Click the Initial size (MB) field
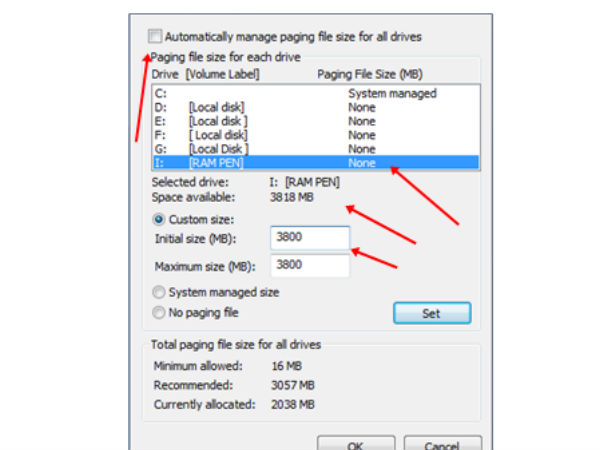600x450 pixels. [x=310, y=238]
